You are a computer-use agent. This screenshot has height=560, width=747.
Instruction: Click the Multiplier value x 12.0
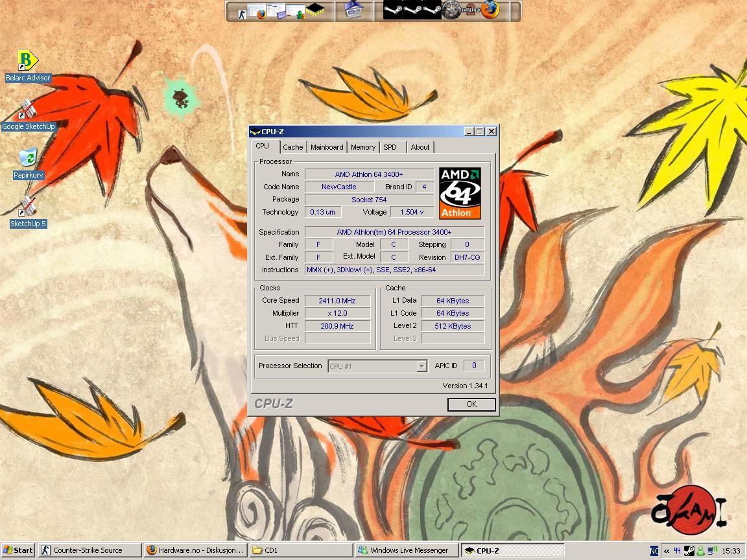(337, 313)
